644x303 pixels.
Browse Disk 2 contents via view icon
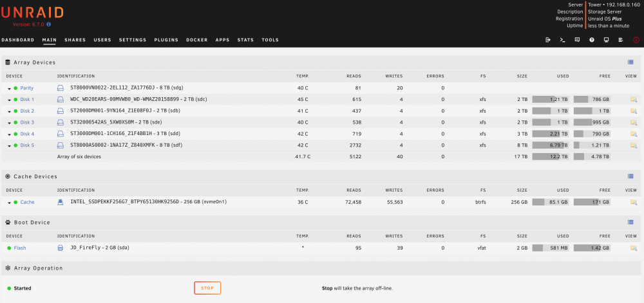(x=633, y=111)
